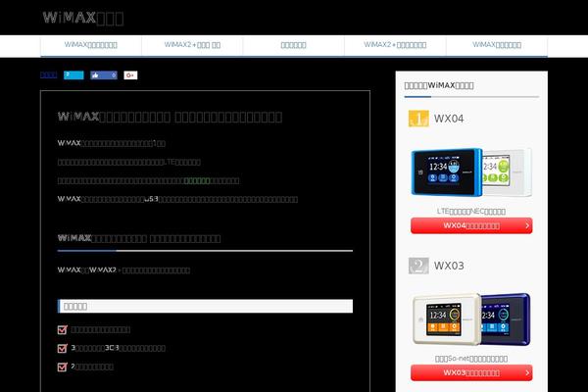588x392 pixels.
Task: Select the middle navigation tab
Action: pyautogui.click(x=294, y=45)
